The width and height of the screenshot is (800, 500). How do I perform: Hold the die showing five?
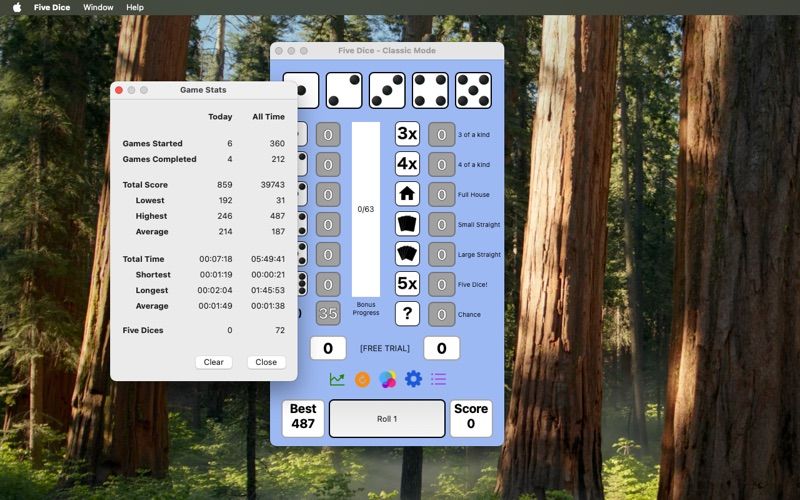473,90
